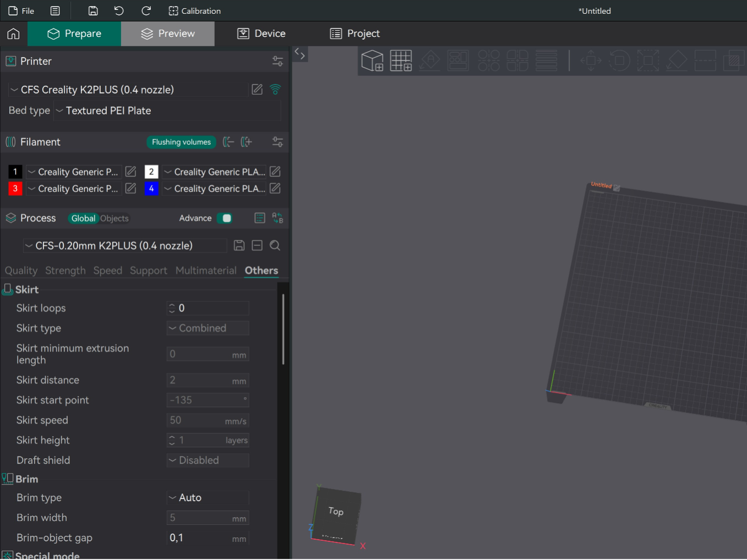Open the Skirt type Combined dropdown
The width and height of the screenshot is (747, 560).
(208, 328)
